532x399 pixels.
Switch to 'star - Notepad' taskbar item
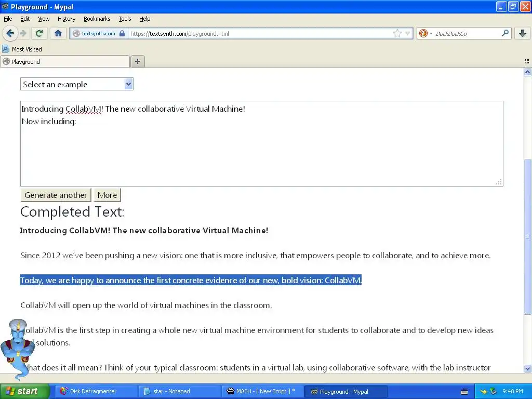(179, 392)
